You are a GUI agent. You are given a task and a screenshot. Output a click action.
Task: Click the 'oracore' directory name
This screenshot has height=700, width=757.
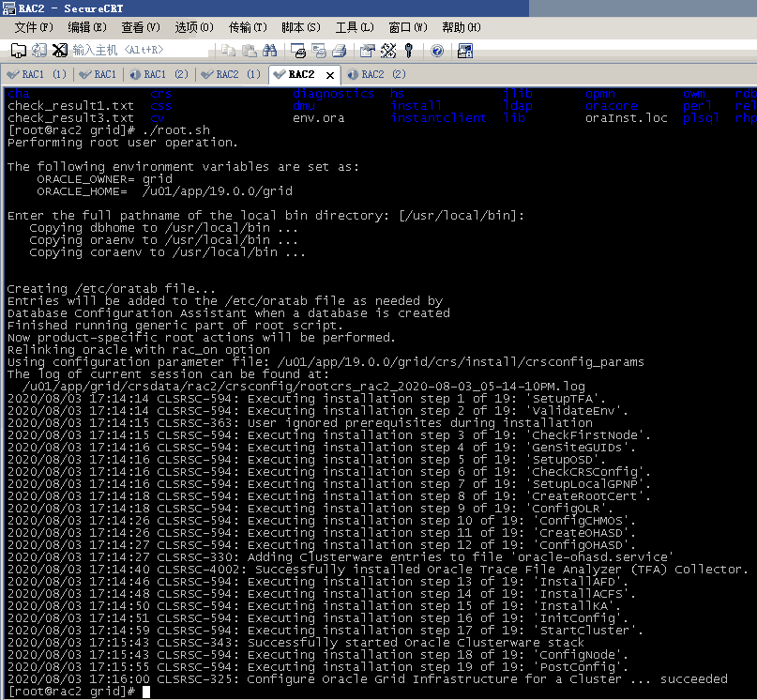point(612,106)
